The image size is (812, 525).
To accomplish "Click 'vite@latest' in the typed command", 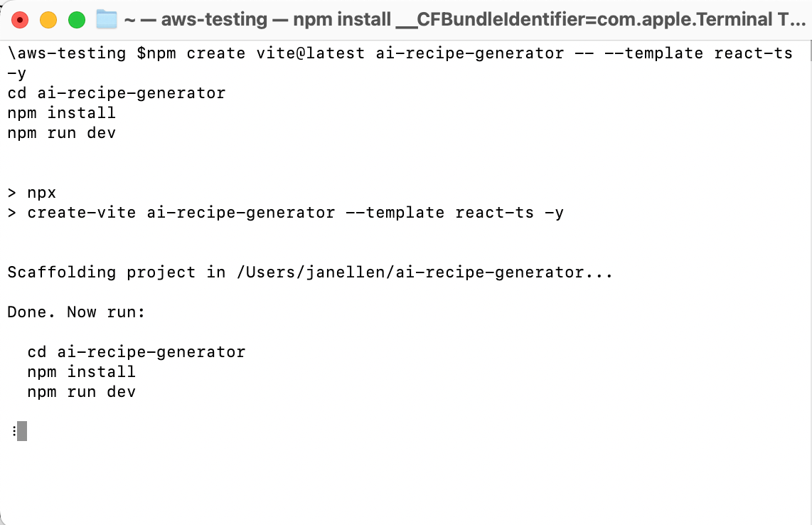I will [x=310, y=53].
